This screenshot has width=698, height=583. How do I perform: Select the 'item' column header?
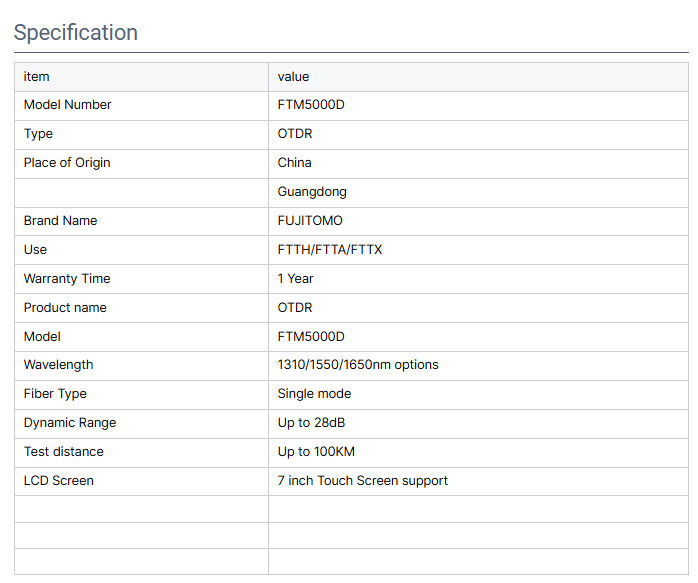tap(37, 76)
